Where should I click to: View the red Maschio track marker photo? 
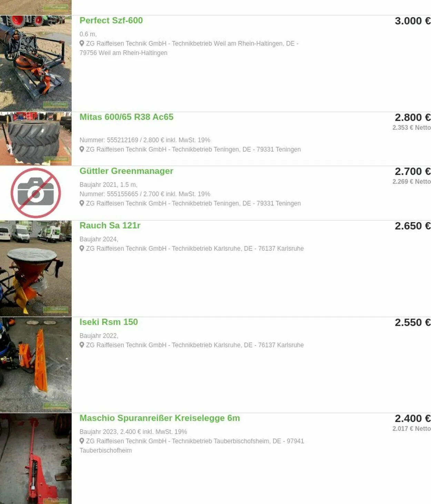click(x=36, y=458)
